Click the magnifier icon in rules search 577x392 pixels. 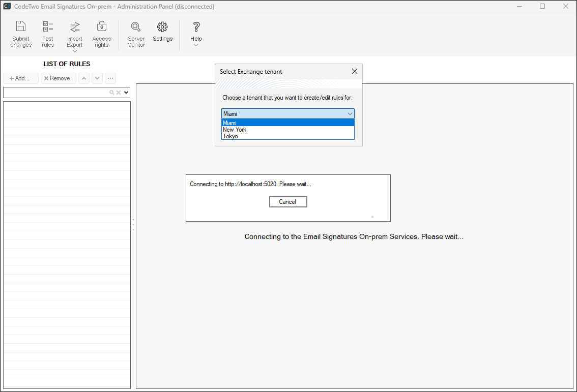(x=111, y=93)
